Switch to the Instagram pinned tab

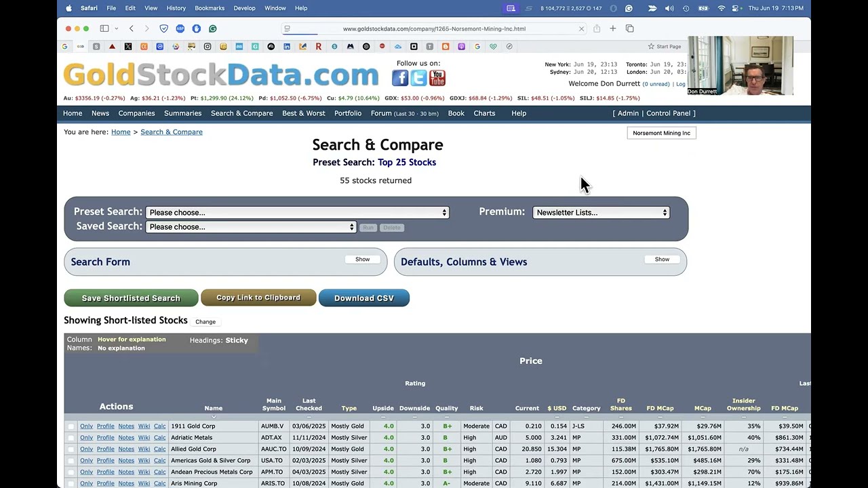tap(208, 47)
